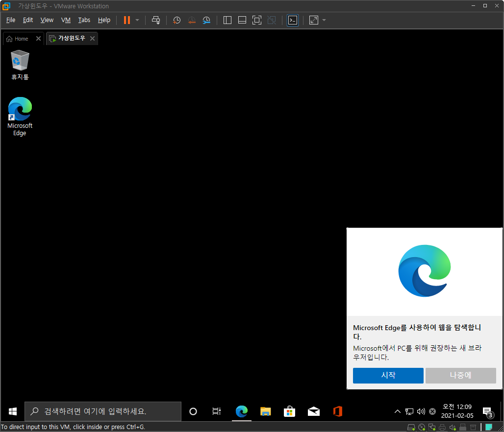Image resolution: width=504 pixels, height=432 pixels.
Task: Open Microsoft Store from the taskbar
Action: point(290,411)
